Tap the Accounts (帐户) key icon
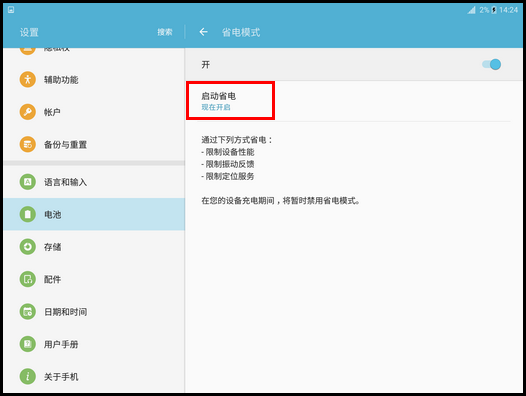The height and width of the screenshot is (396, 526). [28, 112]
